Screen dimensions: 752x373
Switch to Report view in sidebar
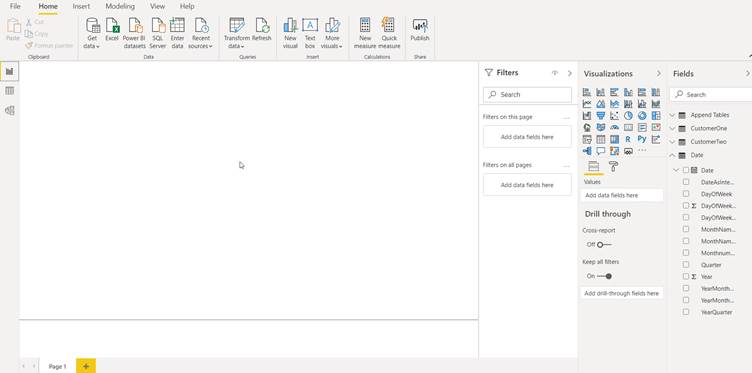coord(10,71)
